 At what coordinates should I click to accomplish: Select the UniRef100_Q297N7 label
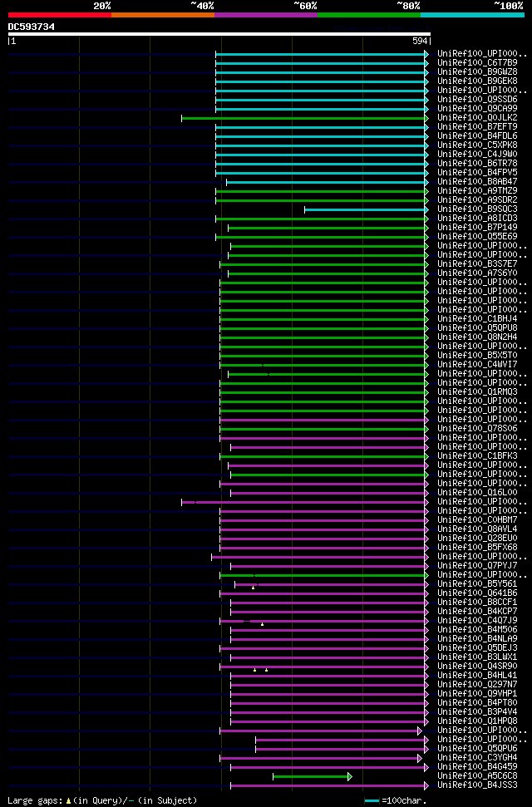tap(477, 685)
